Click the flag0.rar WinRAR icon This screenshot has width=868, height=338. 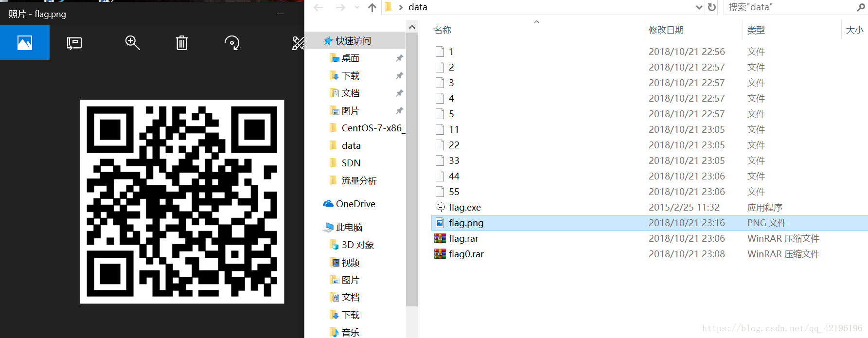click(440, 254)
